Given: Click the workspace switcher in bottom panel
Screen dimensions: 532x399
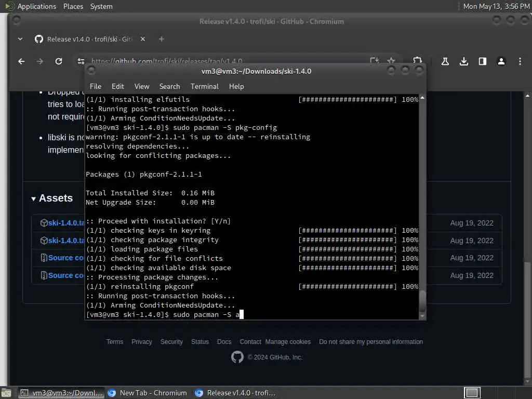Looking at the screenshot, I should click(472, 393).
